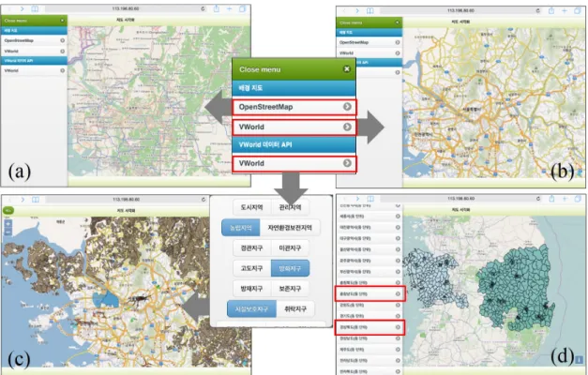Viewport: 588px width, 375px height.
Task: Click chevron of 세종시 row in panel (d)
Action: (x=398, y=216)
